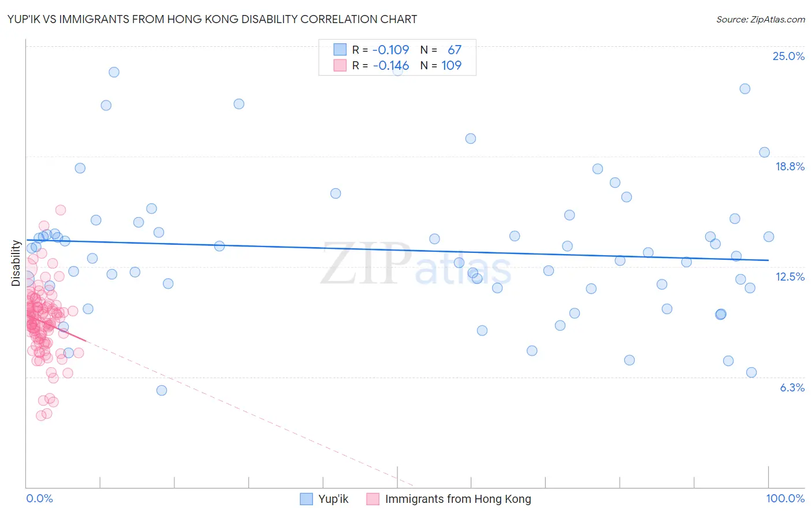Click the 18.8% y-axis label
This screenshot has width=812, height=515.
coord(789,166)
